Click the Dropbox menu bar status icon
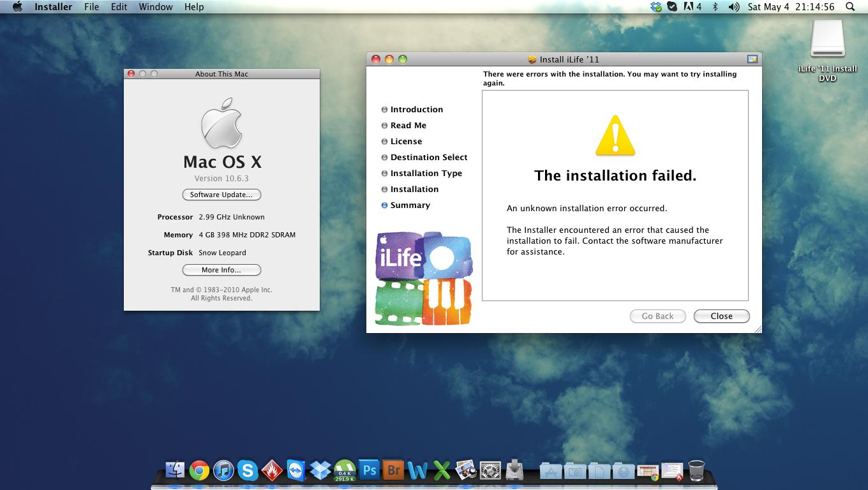 tap(656, 7)
